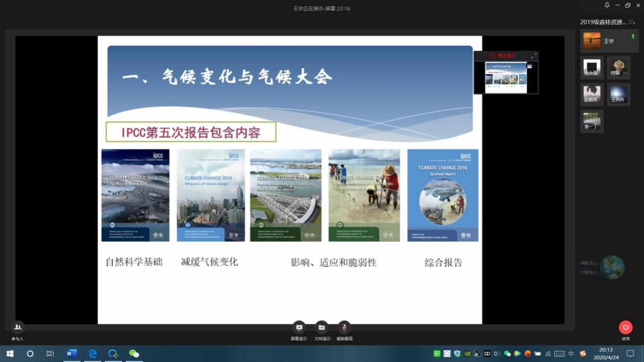The image size is (644, 362).
Task: End the meeting with red 结束 button
Action: click(624, 327)
